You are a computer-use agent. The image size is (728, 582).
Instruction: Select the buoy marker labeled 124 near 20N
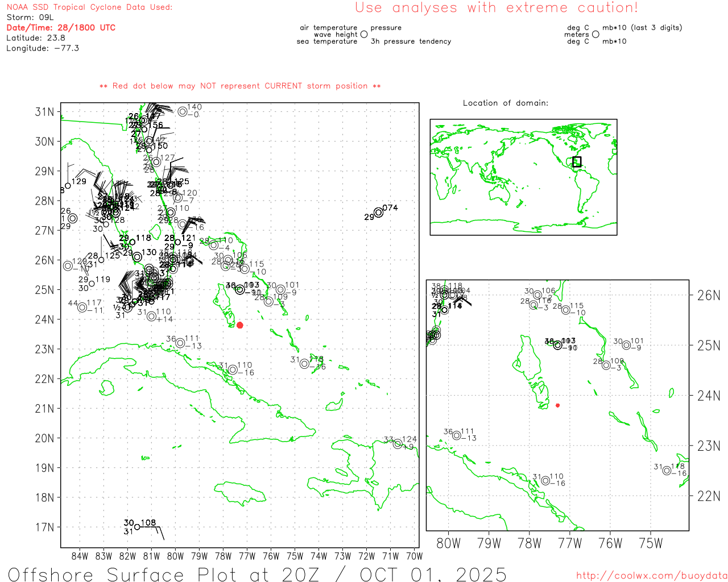coord(398,444)
